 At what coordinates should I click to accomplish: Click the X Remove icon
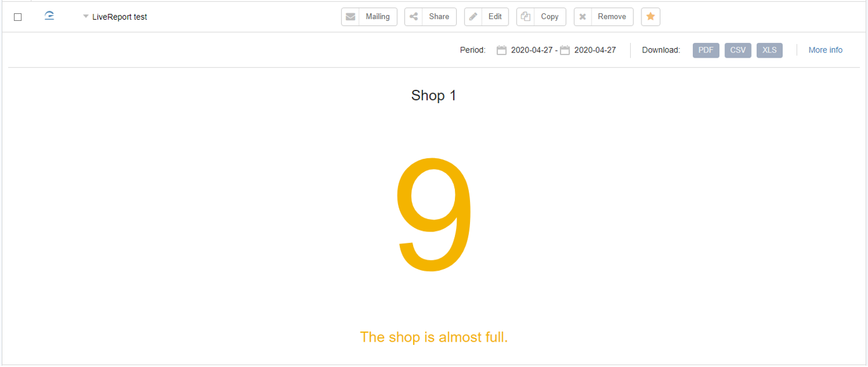[x=583, y=17]
